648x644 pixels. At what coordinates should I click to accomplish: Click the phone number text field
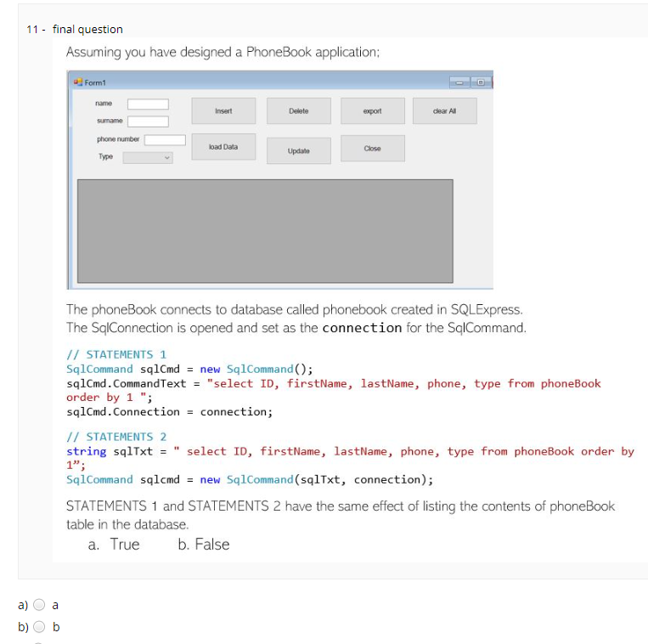click(165, 140)
